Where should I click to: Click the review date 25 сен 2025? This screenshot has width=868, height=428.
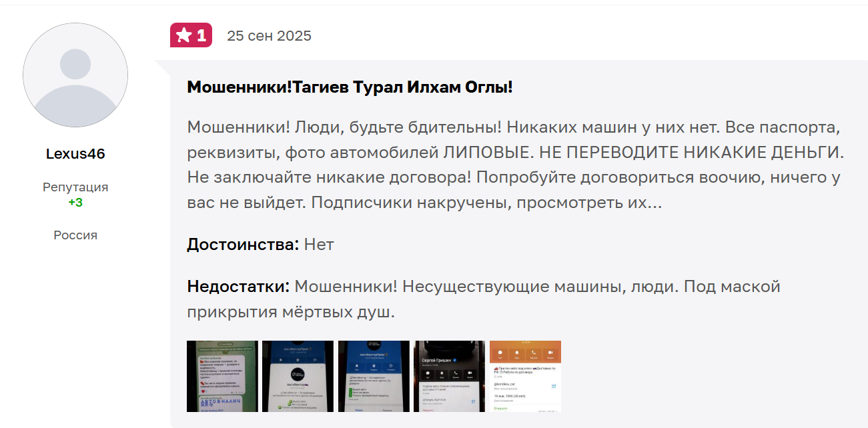pos(269,36)
